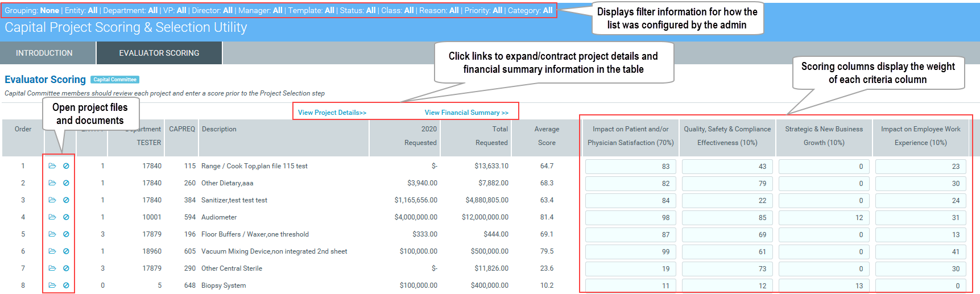Open folder icon for Other Central Sterile row
The width and height of the screenshot is (980, 294).
[x=52, y=268]
